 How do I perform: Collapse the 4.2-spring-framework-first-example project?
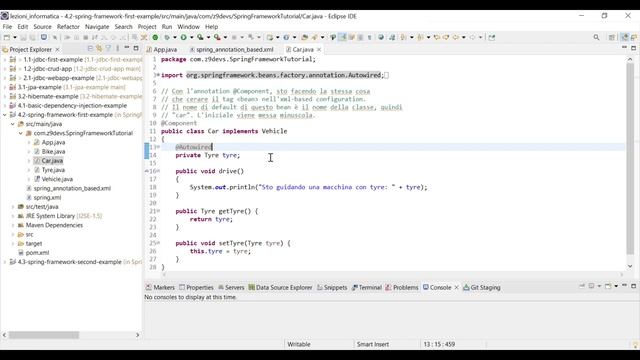pos(5,115)
